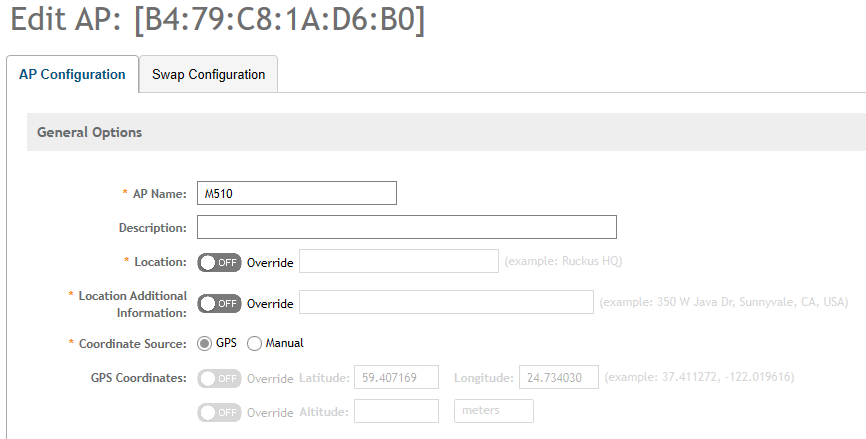Click the Longitude field showing 24.734030
866x439 pixels.
tap(558, 378)
